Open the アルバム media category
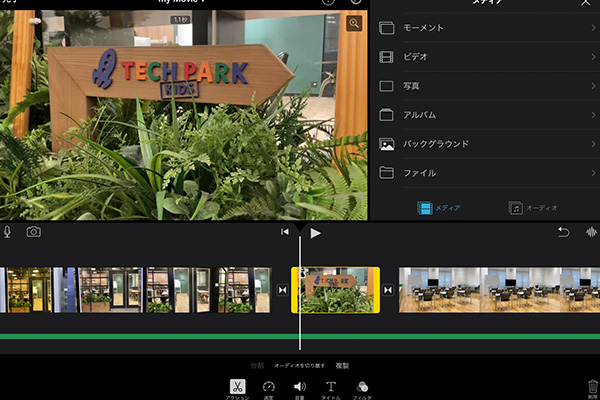The width and height of the screenshot is (600, 400). pyautogui.click(x=487, y=115)
